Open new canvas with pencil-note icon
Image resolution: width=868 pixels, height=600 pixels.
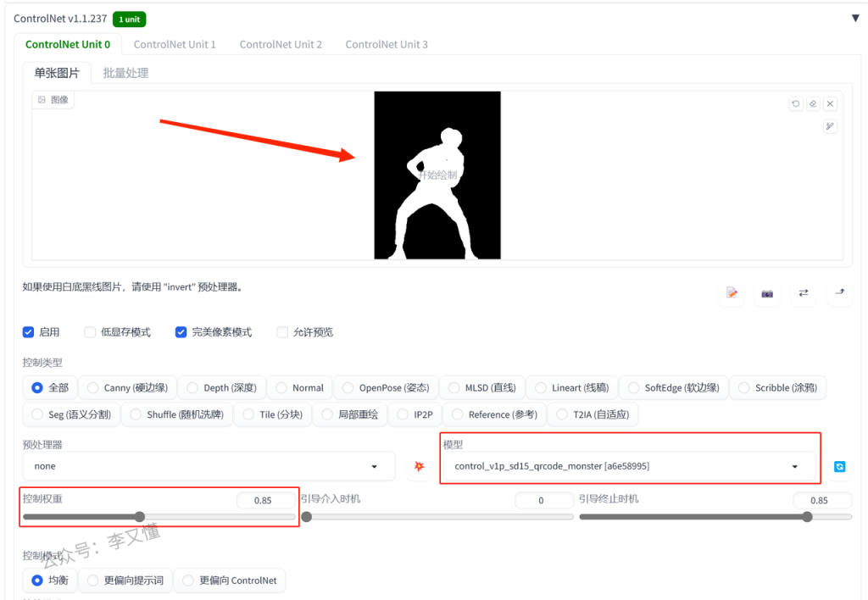[x=731, y=293]
